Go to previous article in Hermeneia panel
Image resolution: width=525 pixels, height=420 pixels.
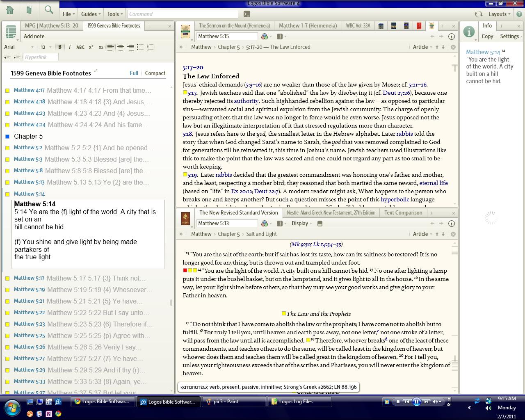437,47
